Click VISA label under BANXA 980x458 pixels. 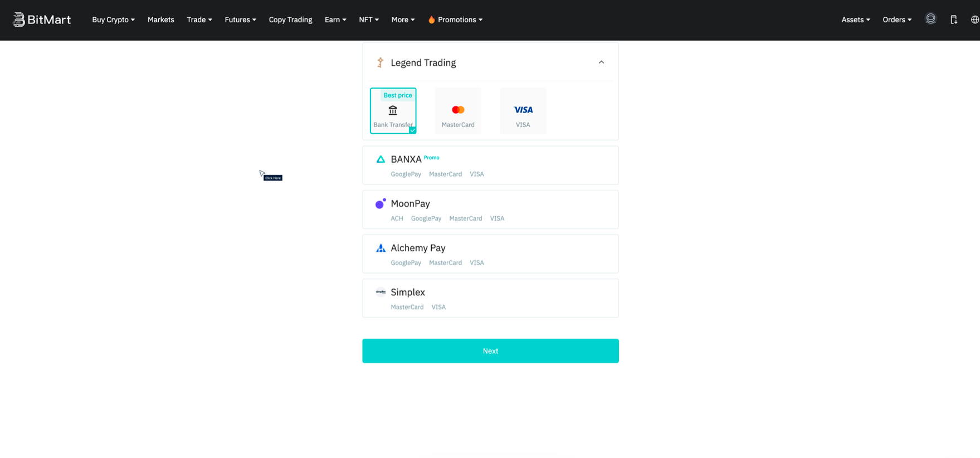point(477,174)
